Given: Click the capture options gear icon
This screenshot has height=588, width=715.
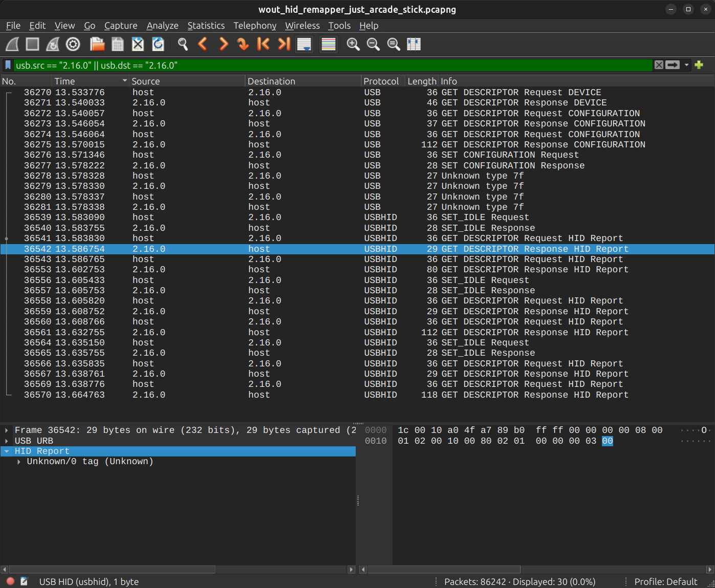Looking at the screenshot, I should point(73,45).
